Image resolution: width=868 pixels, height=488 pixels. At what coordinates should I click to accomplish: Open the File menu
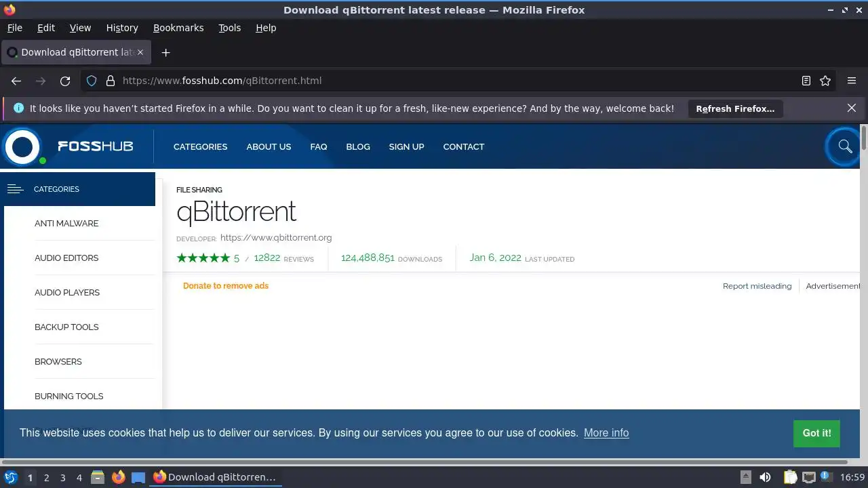point(14,28)
